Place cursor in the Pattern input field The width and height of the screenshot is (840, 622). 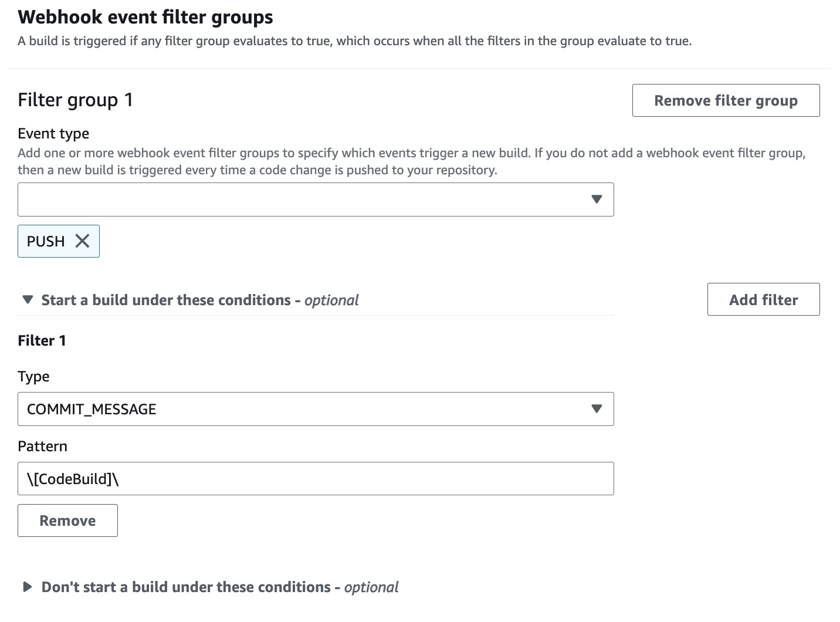click(293, 478)
